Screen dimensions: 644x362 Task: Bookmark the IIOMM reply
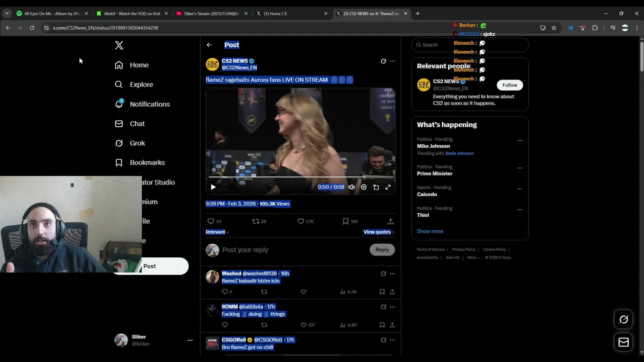pyautogui.click(x=382, y=325)
